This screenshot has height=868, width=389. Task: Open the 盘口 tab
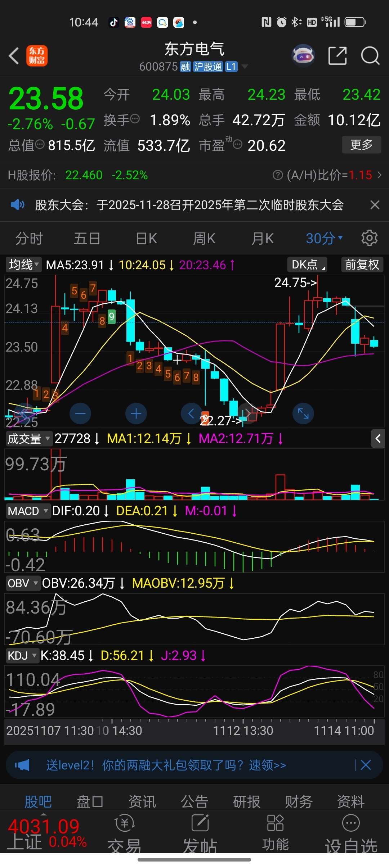point(90,801)
